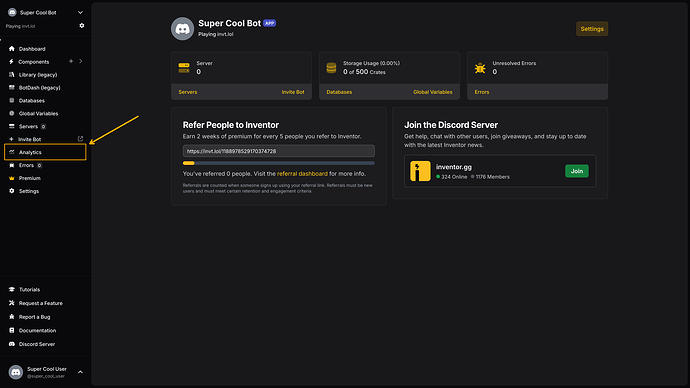Add a new component with plus icon
Screen dimensions: 690x388
[71, 62]
